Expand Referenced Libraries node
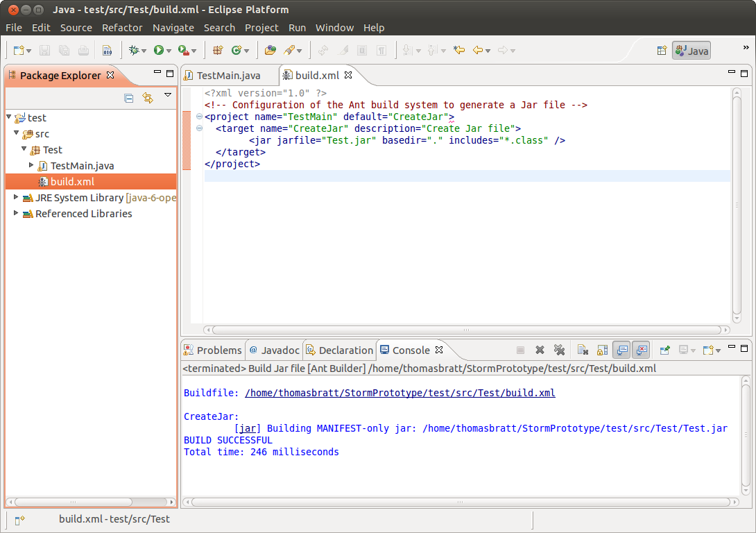 coord(16,213)
